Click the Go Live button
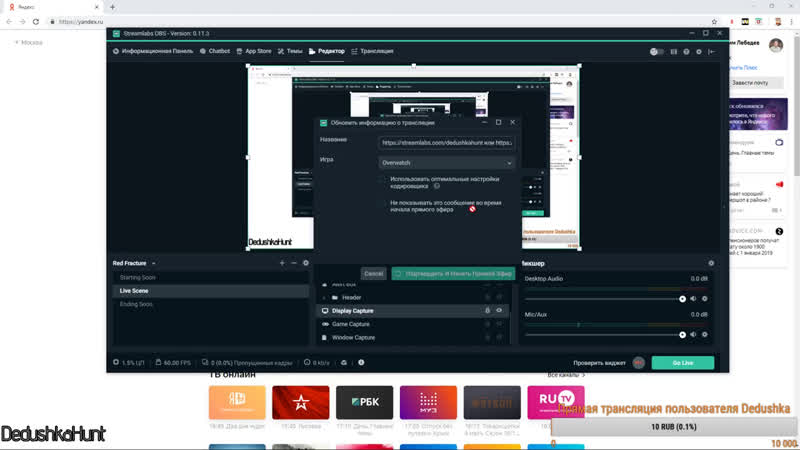Image resolution: width=800 pixels, height=450 pixels. click(x=683, y=363)
